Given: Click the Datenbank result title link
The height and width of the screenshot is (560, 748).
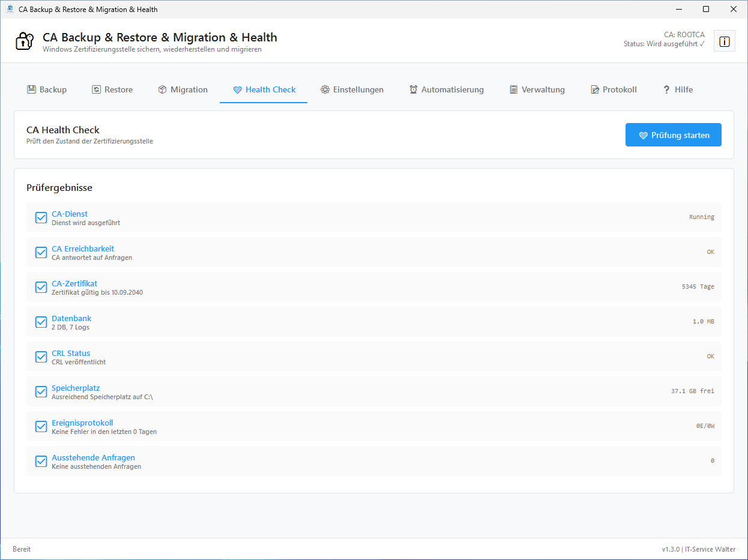Looking at the screenshot, I should pyautogui.click(x=71, y=318).
